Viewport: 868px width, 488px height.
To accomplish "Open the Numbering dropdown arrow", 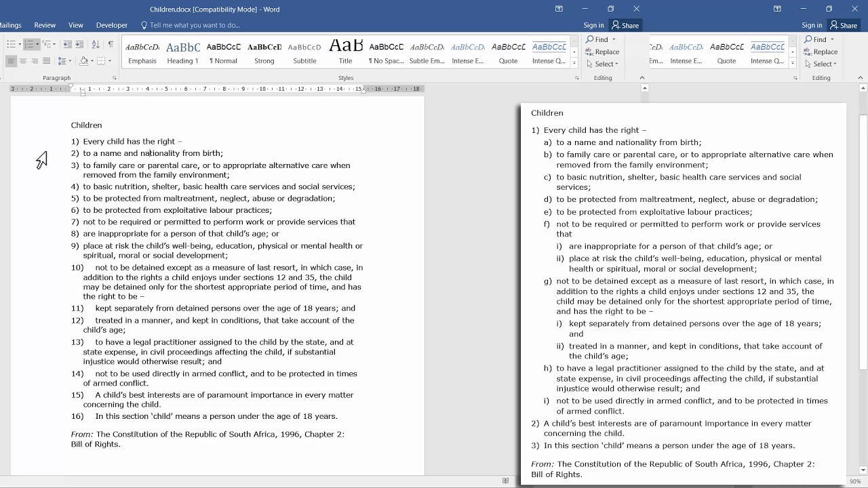I will [37, 44].
